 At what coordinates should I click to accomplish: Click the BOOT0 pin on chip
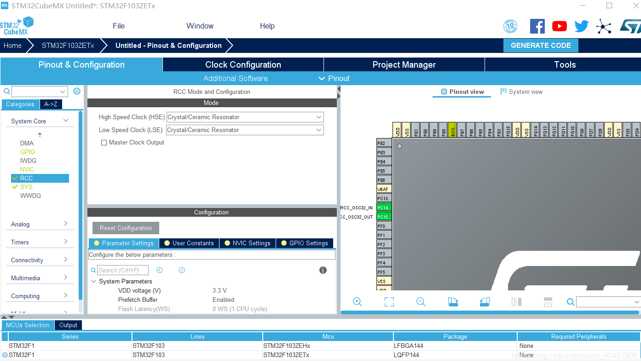(x=452, y=129)
